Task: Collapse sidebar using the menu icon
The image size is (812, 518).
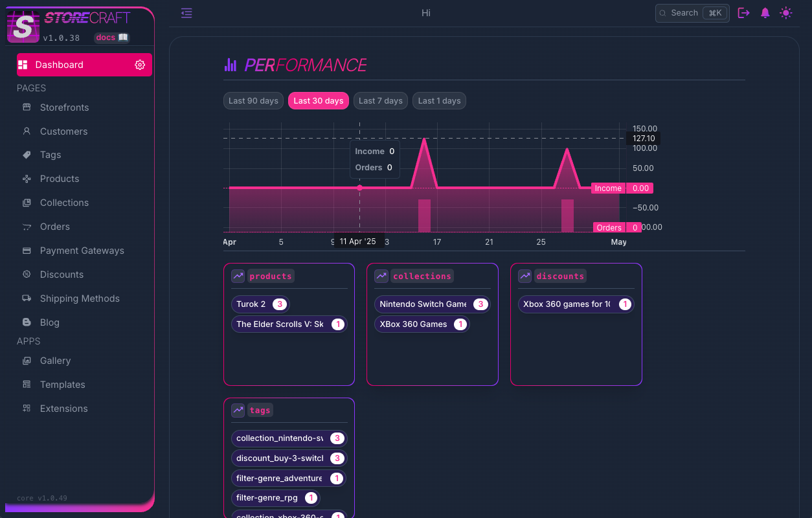Action: (x=186, y=13)
